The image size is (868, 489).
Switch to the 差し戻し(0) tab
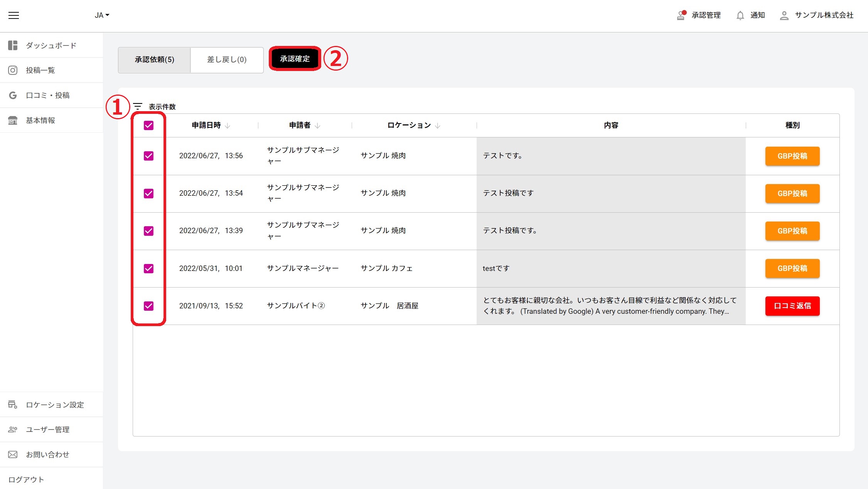pos(227,60)
